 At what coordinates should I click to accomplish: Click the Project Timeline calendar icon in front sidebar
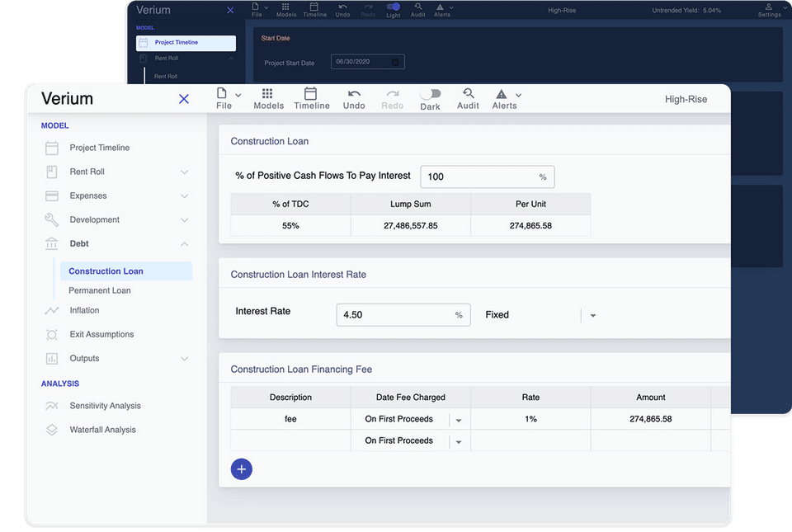click(x=51, y=148)
